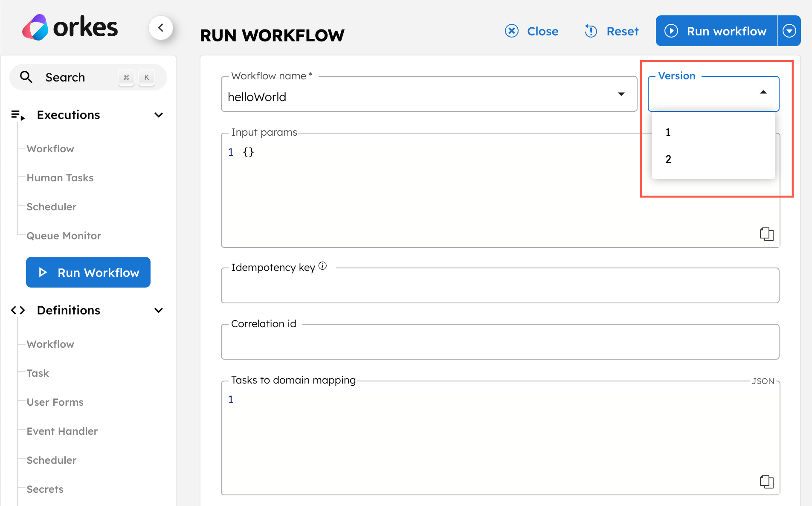Click the Close button
This screenshot has height=506, width=812.
pos(531,31)
